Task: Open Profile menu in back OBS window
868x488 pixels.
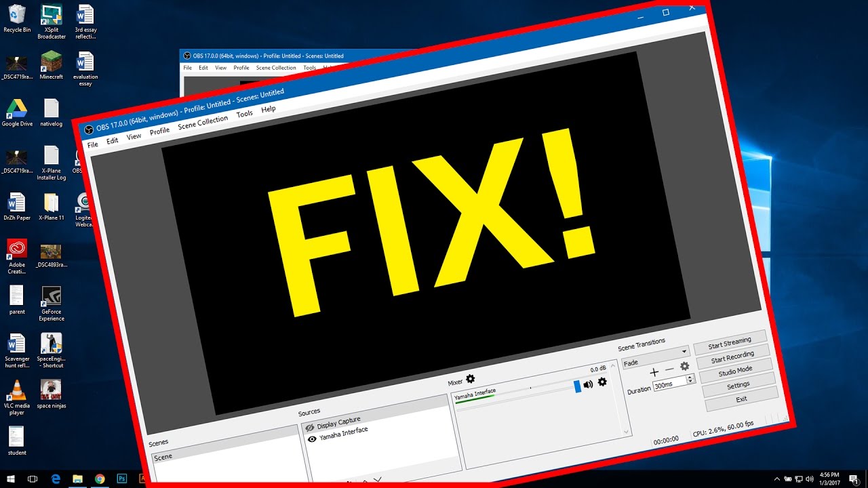Action: point(241,68)
